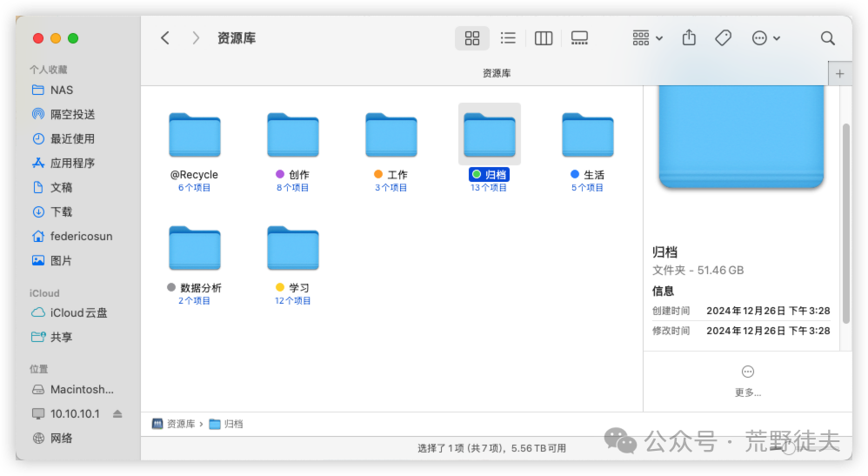This screenshot has width=868, height=476.
Task: Click the status bar selection text
Action: click(x=492, y=448)
